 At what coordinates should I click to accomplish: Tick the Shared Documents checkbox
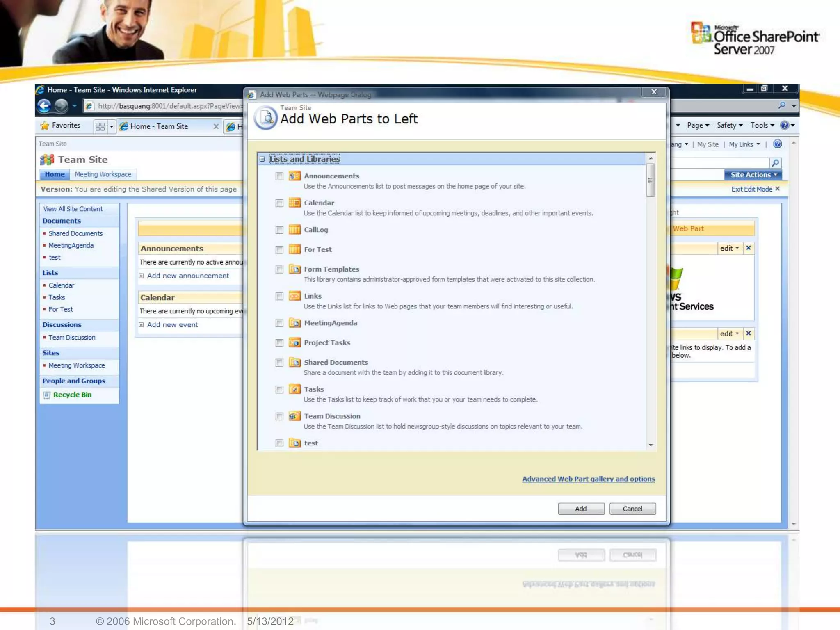pos(279,363)
